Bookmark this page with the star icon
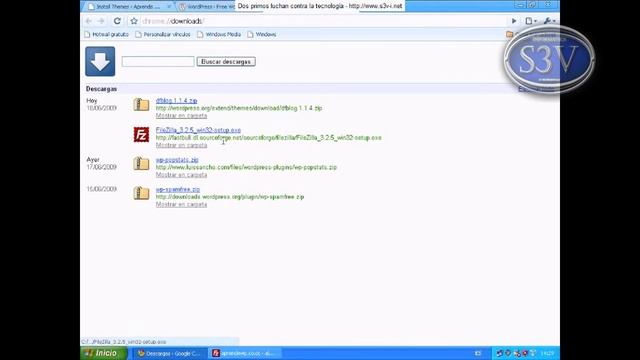The height and width of the screenshot is (360, 640). [133, 21]
